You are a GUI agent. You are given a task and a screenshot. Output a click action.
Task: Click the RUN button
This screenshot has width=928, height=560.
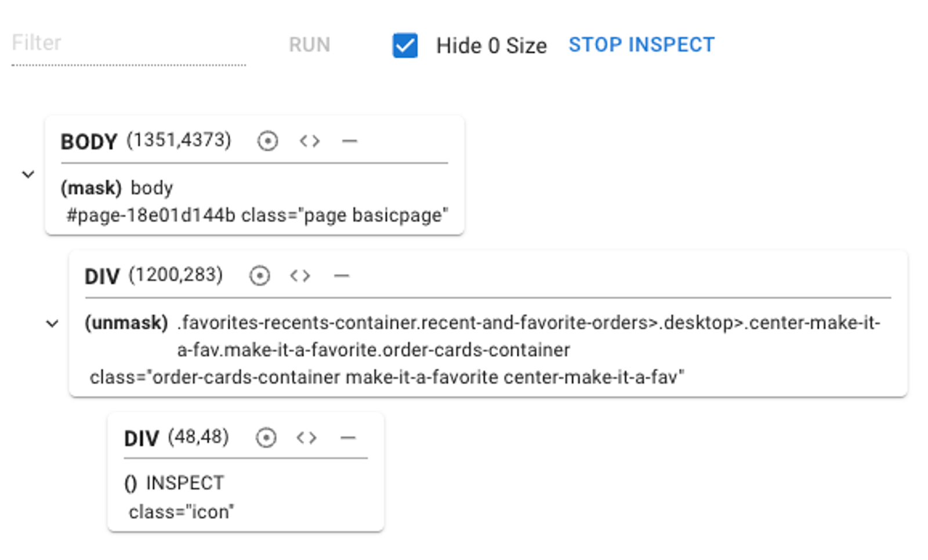[310, 45]
